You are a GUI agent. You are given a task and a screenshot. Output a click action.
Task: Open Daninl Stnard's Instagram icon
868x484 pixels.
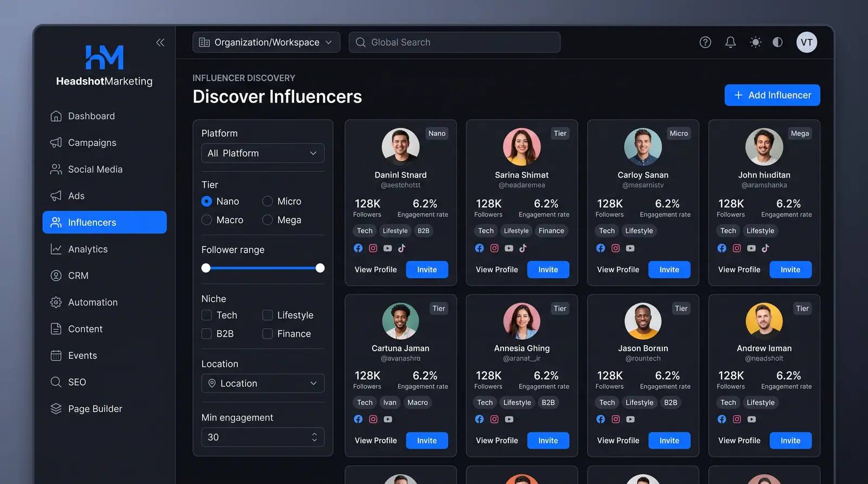point(373,248)
